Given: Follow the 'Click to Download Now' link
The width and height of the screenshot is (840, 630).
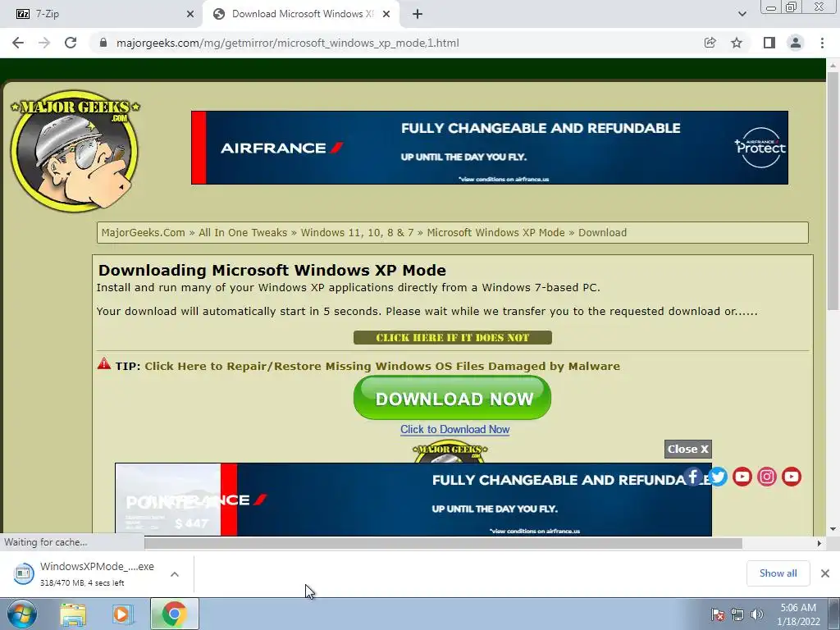Looking at the screenshot, I should coord(454,429).
